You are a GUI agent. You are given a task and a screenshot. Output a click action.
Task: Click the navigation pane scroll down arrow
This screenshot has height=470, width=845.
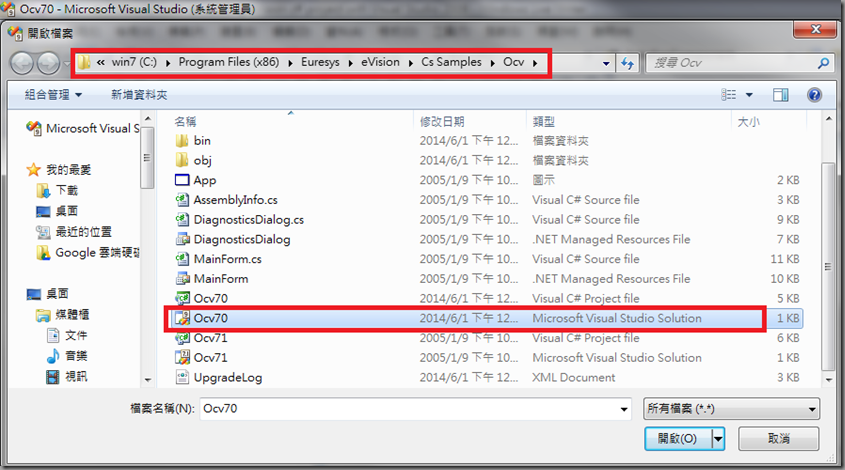pos(148,380)
